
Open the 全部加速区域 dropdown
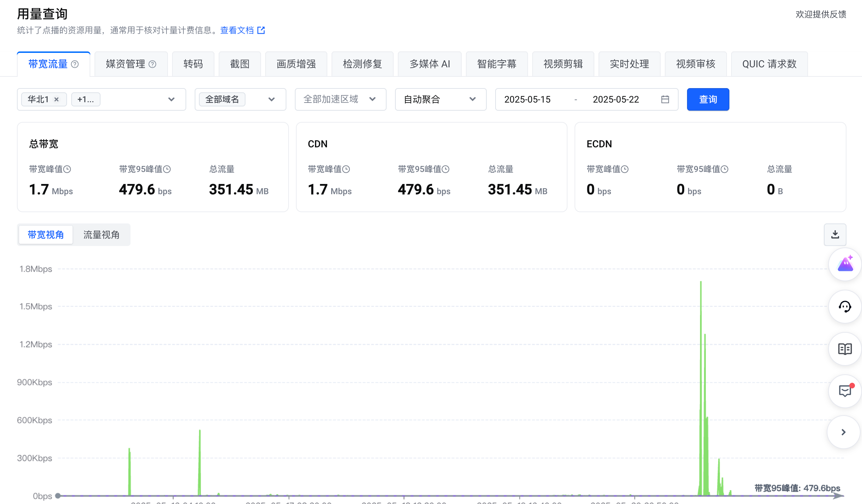[x=340, y=99]
